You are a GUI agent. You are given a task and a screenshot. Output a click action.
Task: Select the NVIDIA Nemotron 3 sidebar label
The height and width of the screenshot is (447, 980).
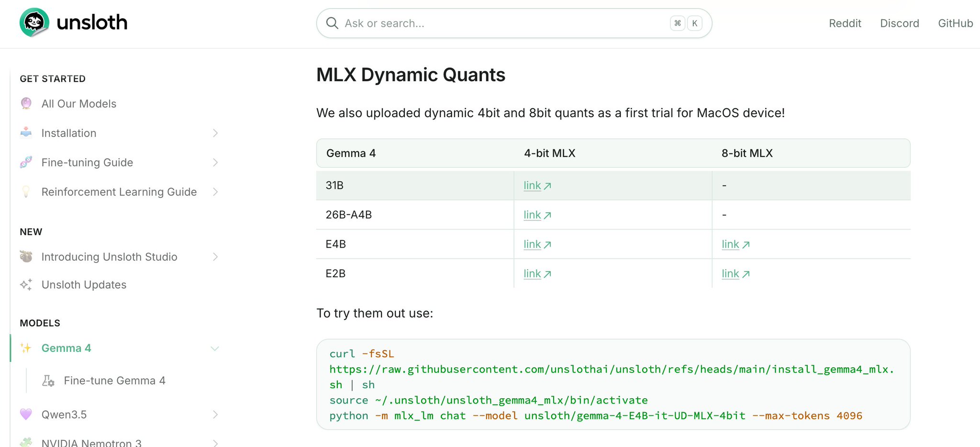[x=91, y=443]
